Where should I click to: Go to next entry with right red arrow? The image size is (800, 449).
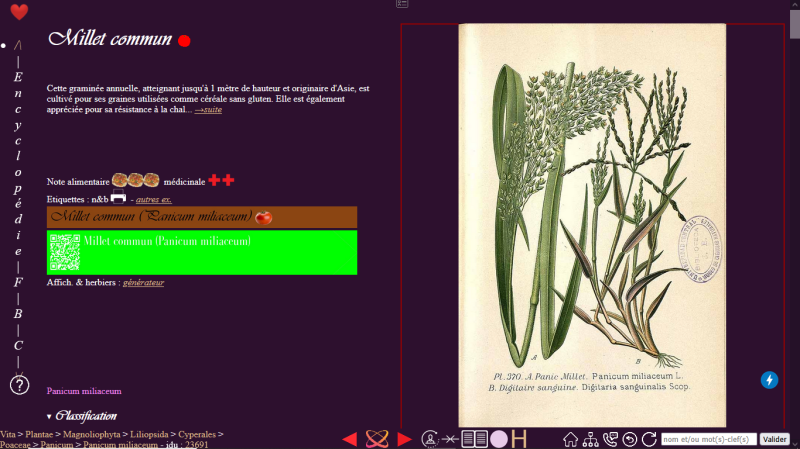point(404,439)
